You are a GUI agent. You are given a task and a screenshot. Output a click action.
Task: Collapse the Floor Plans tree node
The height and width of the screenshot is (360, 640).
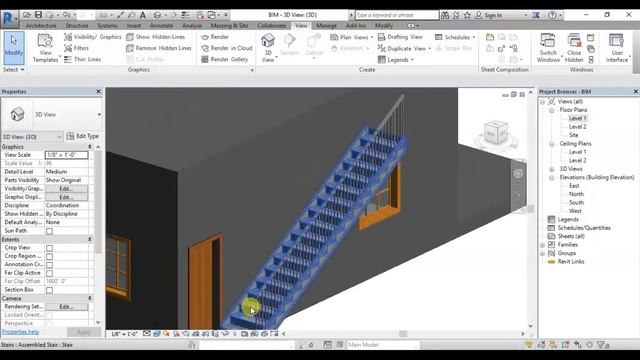coord(551,110)
